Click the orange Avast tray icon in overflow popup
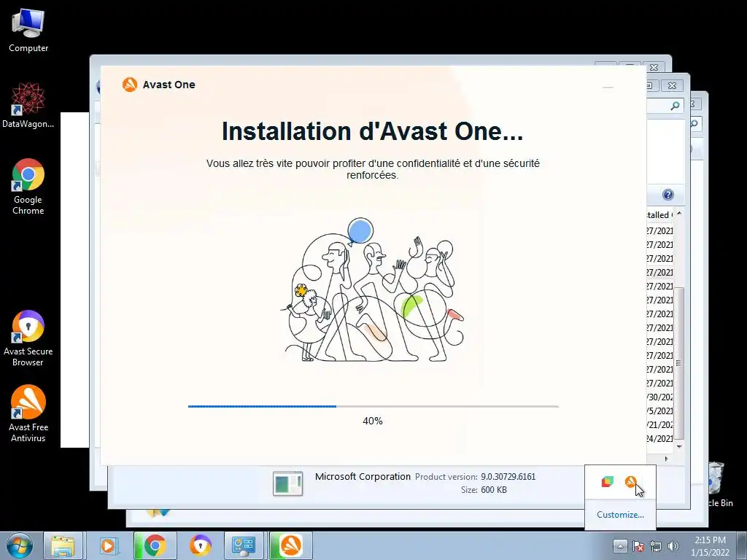Viewport: 747px width, 560px height. (x=631, y=482)
